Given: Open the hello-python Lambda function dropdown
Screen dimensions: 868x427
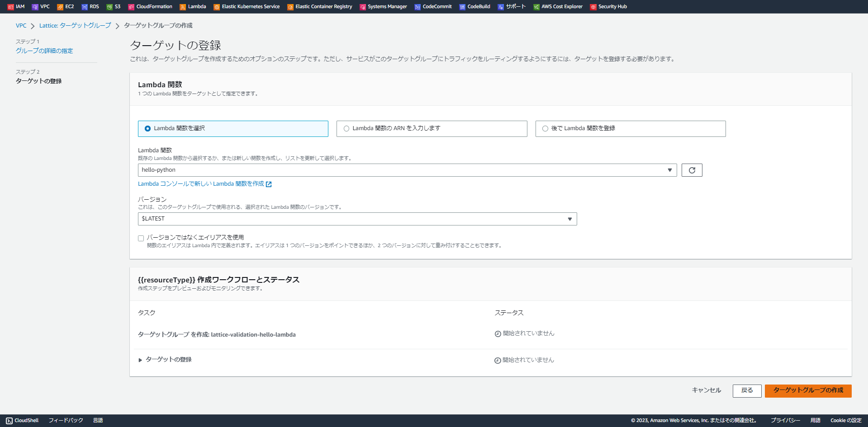Looking at the screenshot, I should click(x=407, y=170).
